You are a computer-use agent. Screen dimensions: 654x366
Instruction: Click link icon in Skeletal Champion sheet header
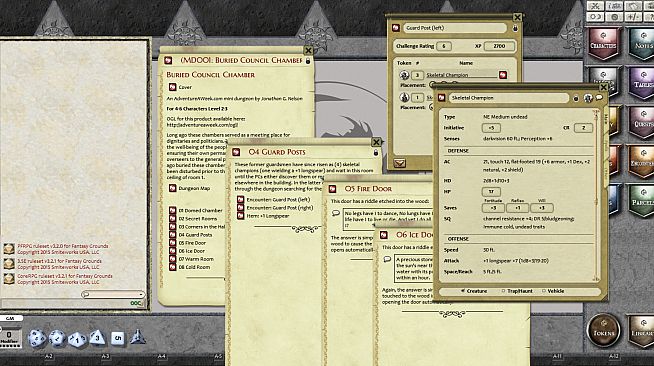441,98
